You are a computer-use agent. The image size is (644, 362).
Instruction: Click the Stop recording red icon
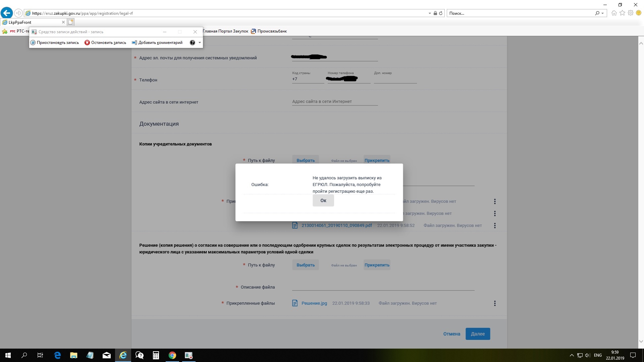coord(87,43)
